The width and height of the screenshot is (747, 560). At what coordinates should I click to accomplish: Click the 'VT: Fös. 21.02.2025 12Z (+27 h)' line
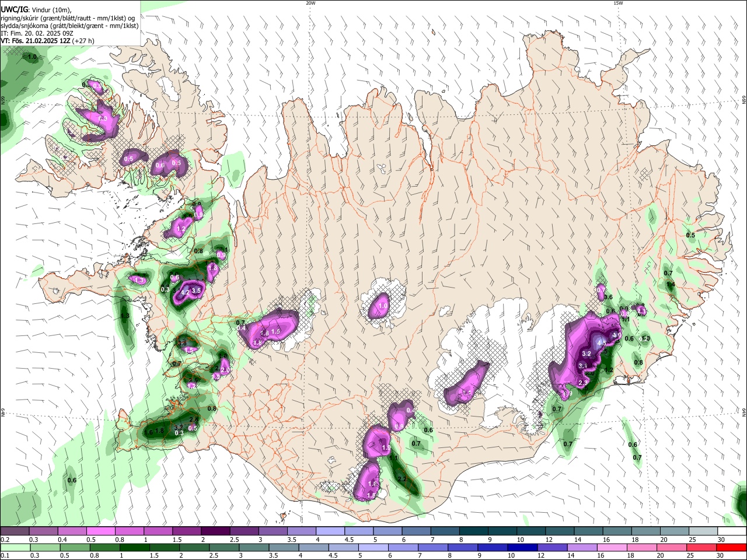coord(47,41)
